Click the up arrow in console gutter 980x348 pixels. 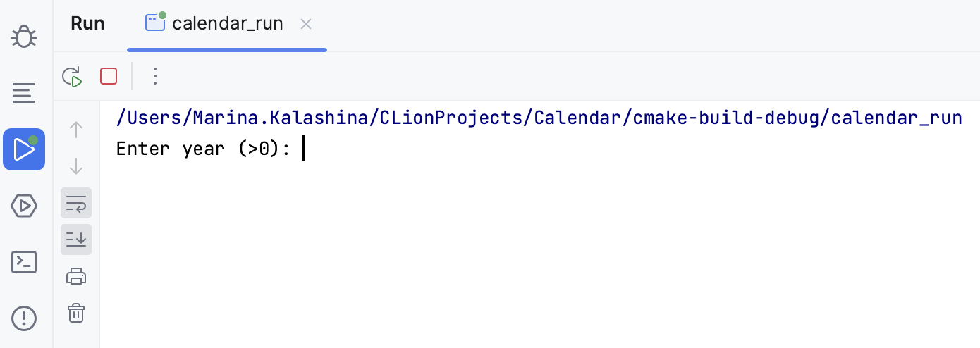click(x=76, y=130)
